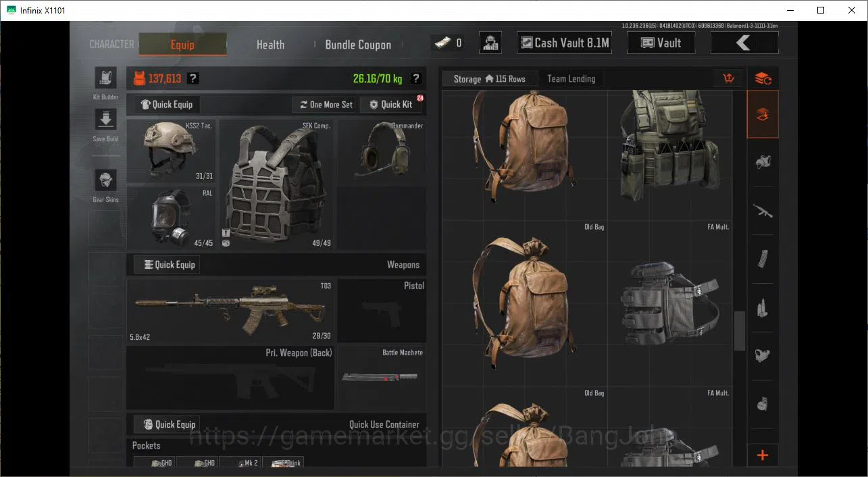Filter storage by weapons rifle icon

click(763, 211)
